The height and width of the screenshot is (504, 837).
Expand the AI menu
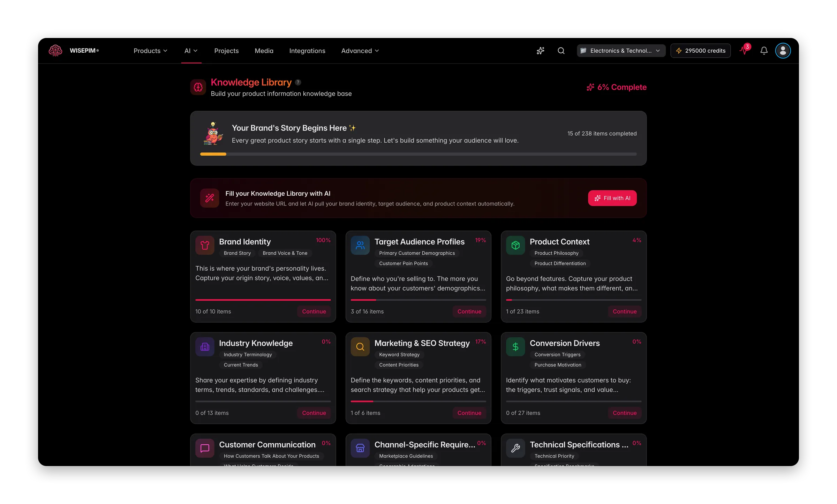(x=191, y=51)
